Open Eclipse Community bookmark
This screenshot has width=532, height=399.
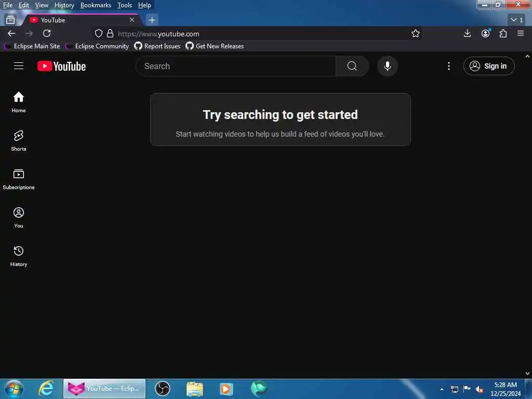pyautogui.click(x=98, y=46)
